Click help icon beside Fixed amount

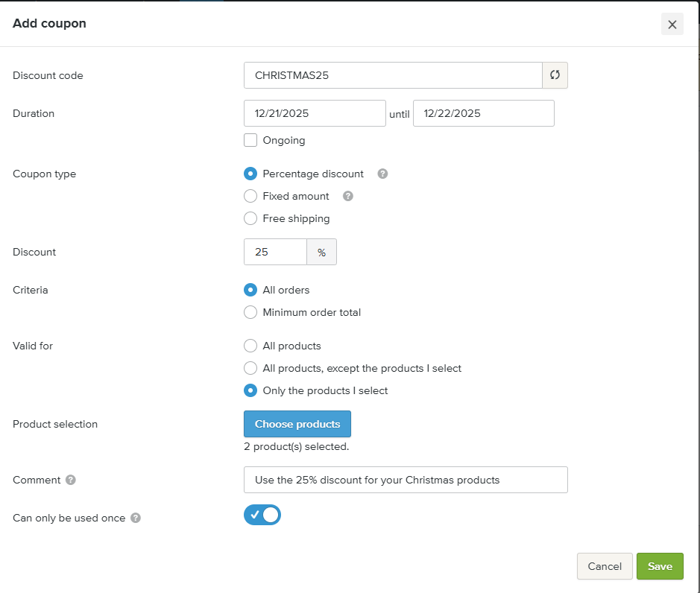[347, 196]
